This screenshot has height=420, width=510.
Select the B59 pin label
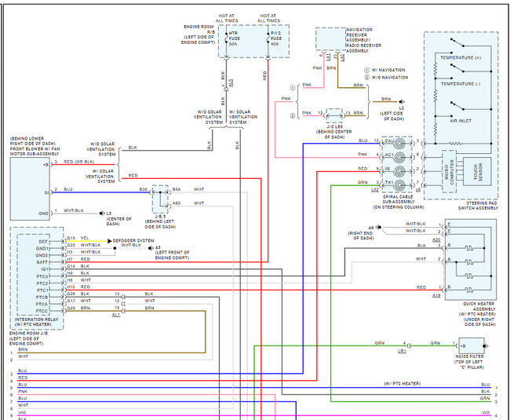pyautogui.click(x=177, y=189)
